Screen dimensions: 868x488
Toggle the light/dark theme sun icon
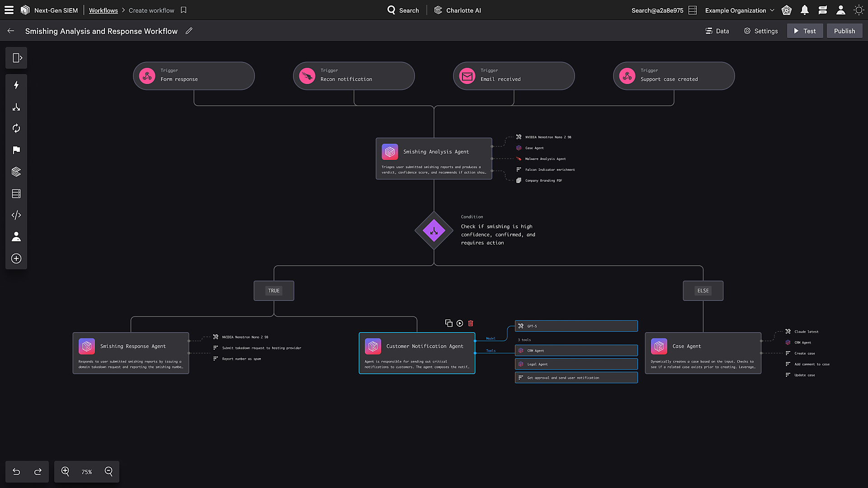pyautogui.click(x=859, y=10)
